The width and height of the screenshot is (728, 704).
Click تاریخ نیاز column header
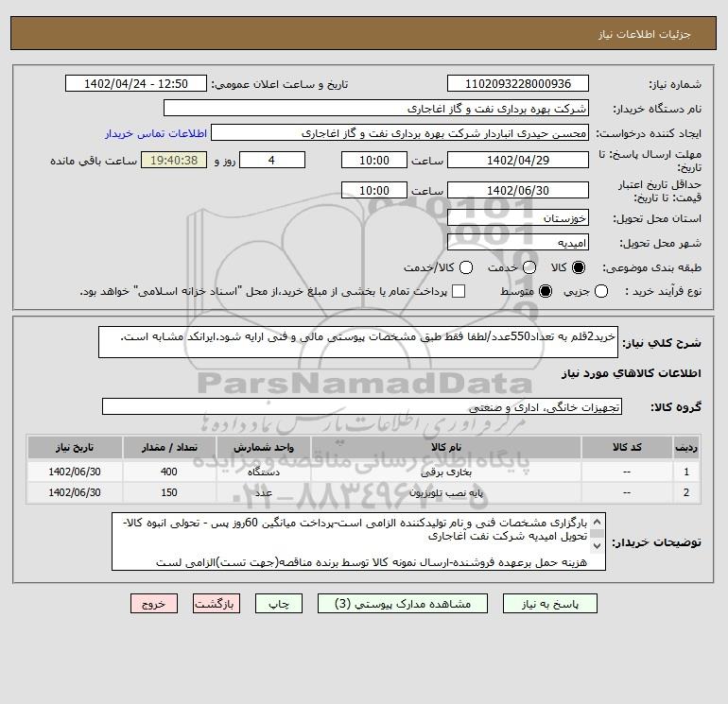75,447
